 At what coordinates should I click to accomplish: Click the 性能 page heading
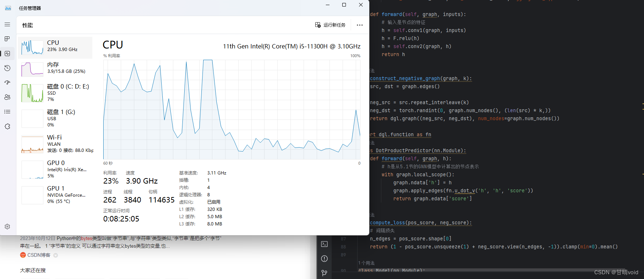[x=27, y=25]
